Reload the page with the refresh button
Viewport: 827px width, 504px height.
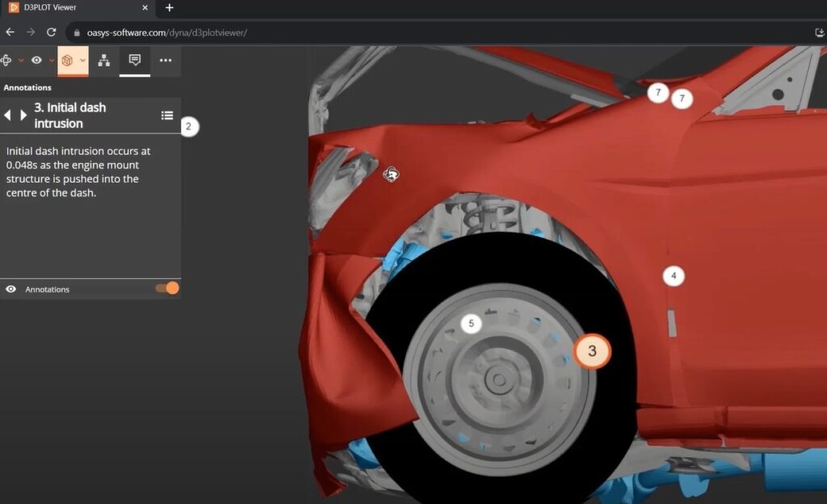[51, 32]
